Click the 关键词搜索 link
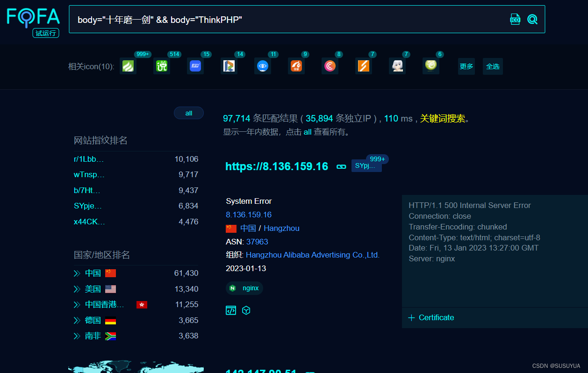Image resolution: width=588 pixels, height=373 pixels. point(443,118)
